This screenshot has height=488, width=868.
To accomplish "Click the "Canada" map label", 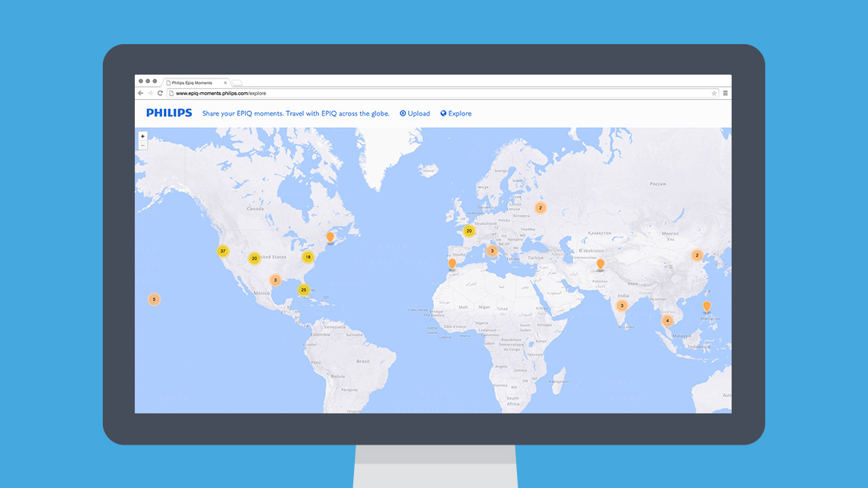I will [x=255, y=209].
